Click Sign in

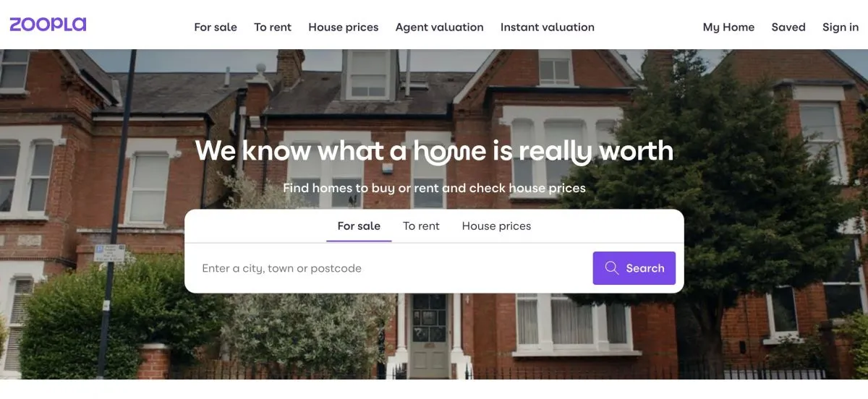(x=841, y=27)
